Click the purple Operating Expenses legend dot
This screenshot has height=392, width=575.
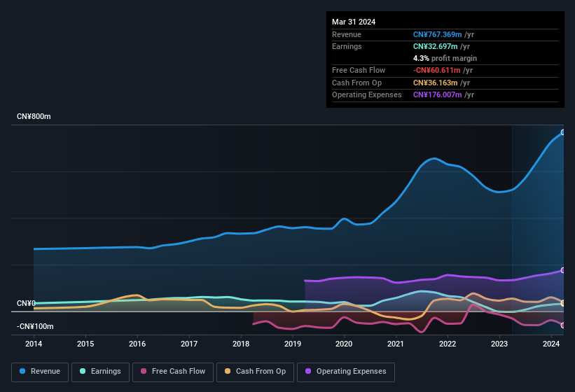coord(308,371)
